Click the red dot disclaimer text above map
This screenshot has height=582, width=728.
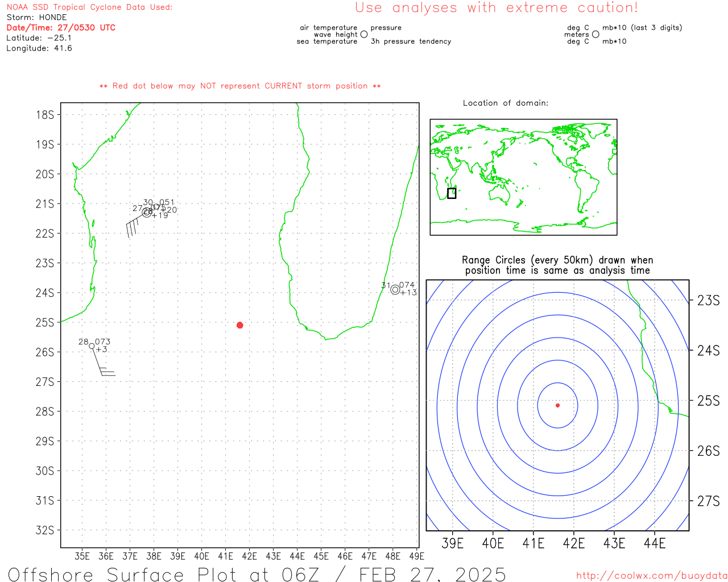click(x=240, y=86)
